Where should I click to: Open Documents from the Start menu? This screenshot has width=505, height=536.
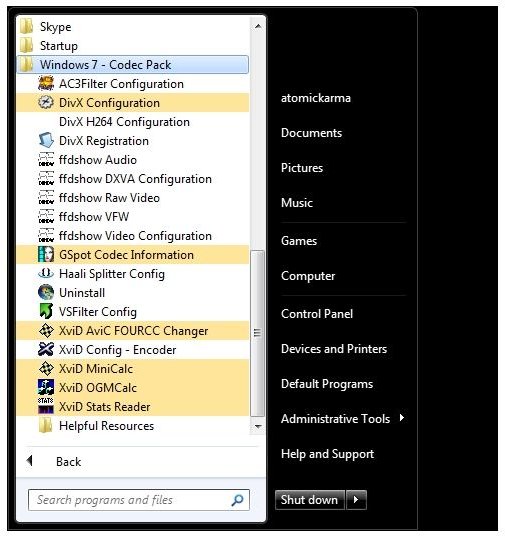coord(311,133)
